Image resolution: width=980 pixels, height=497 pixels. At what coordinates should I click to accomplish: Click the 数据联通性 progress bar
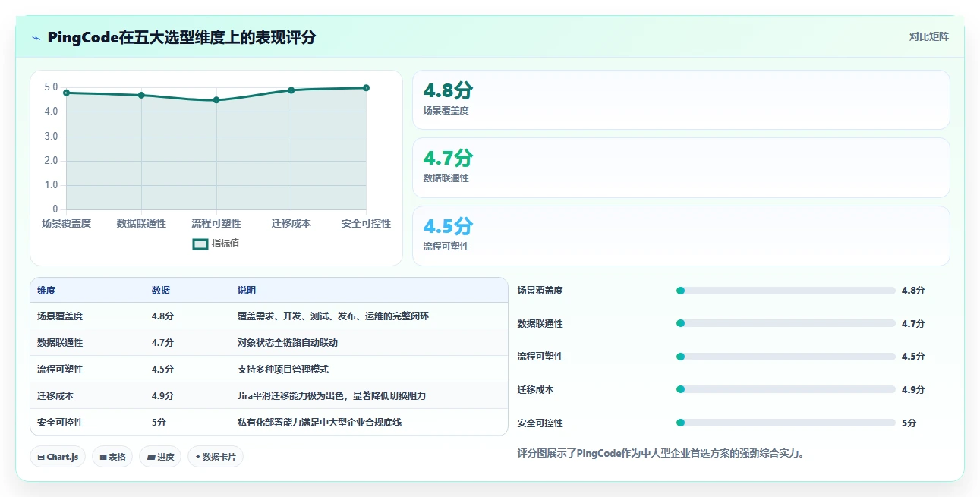tap(786, 323)
